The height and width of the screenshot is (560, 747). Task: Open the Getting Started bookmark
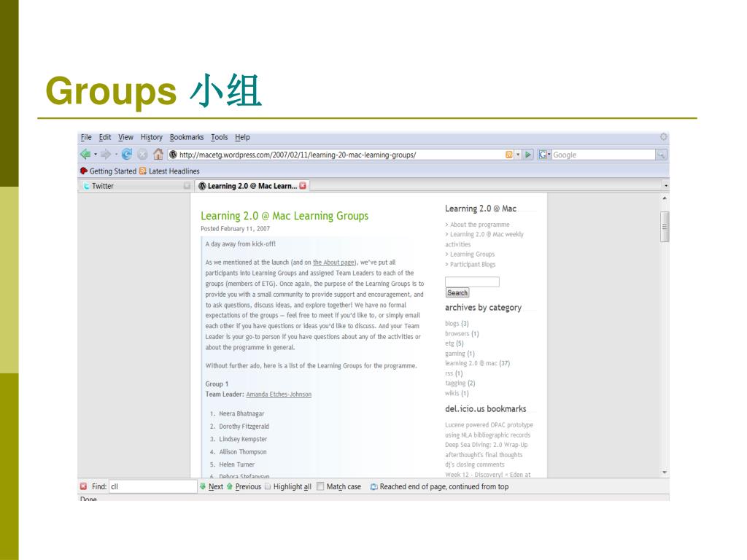pyautogui.click(x=108, y=171)
